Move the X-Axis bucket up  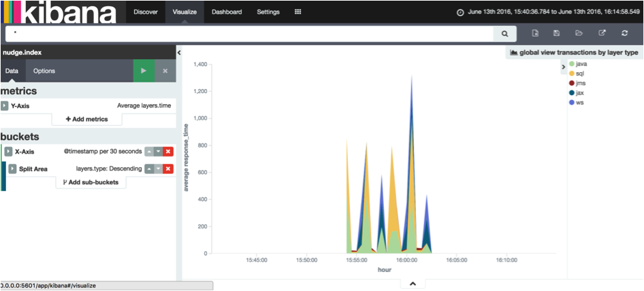(x=148, y=152)
